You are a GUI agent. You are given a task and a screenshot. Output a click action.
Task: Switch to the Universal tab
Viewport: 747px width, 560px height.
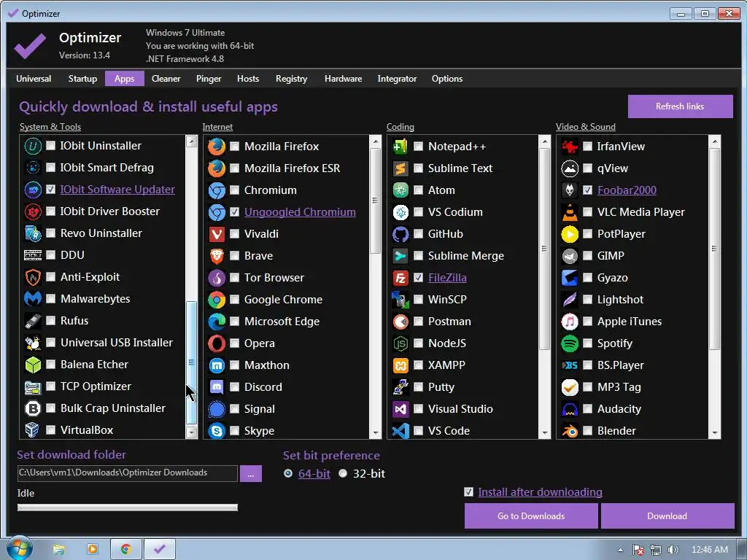[x=34, y=79]
